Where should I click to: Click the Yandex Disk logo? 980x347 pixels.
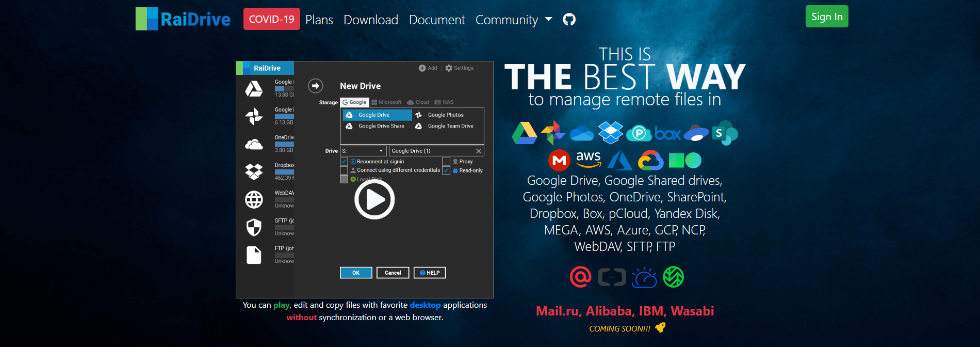click(696, 133)
